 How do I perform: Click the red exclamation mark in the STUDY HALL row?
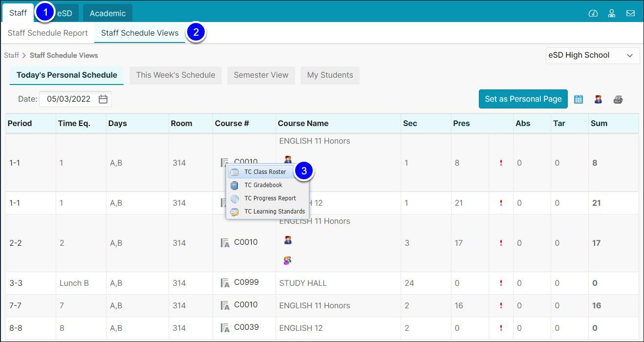click(x=501, y=283)
